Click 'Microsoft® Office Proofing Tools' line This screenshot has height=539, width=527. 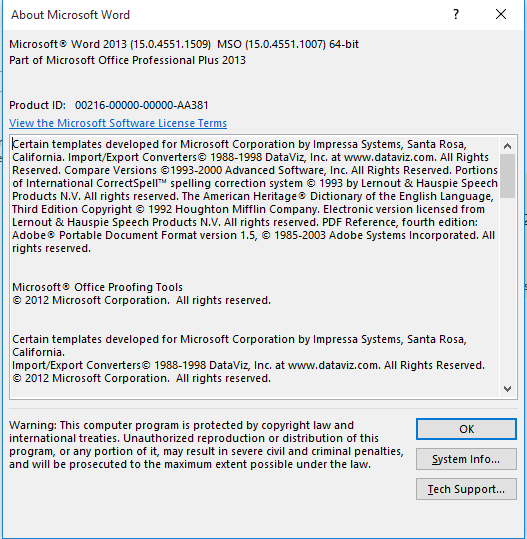(x=98, y=287)
